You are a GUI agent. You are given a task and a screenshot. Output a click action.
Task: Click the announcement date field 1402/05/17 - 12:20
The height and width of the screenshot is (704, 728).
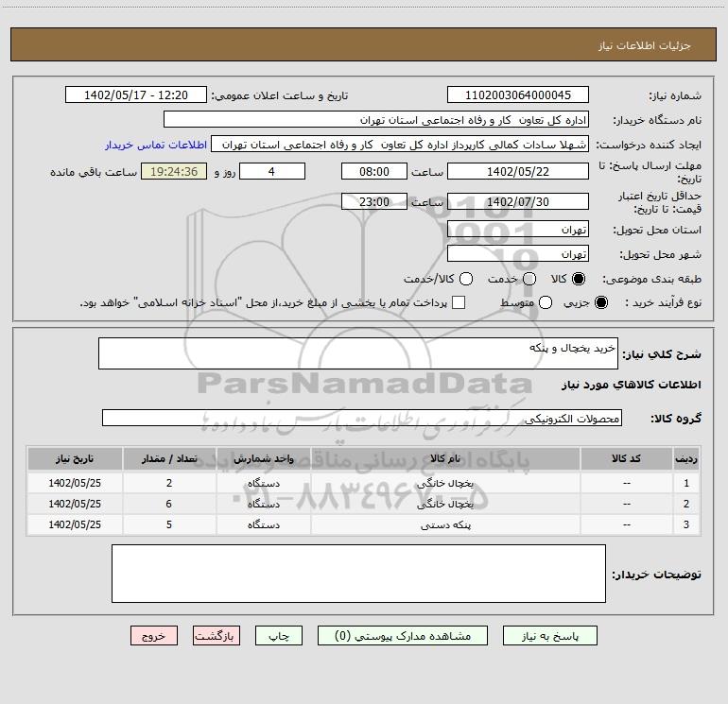click(136, 95)
